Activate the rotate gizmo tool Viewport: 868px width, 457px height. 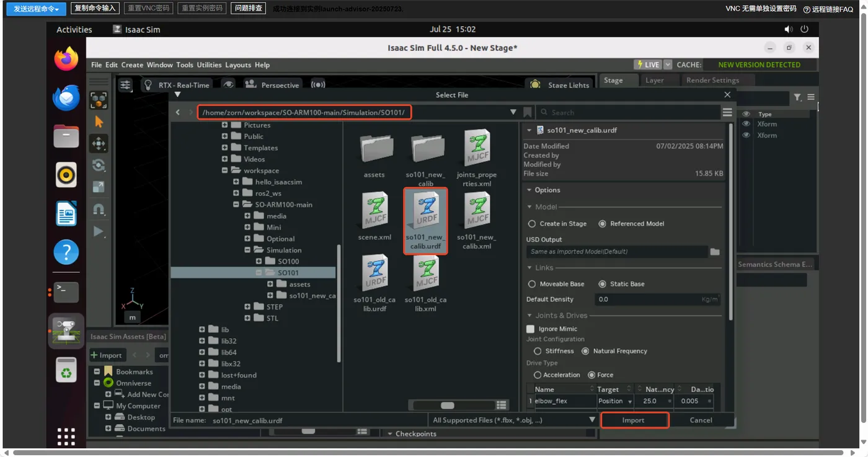tap(99, 165)
